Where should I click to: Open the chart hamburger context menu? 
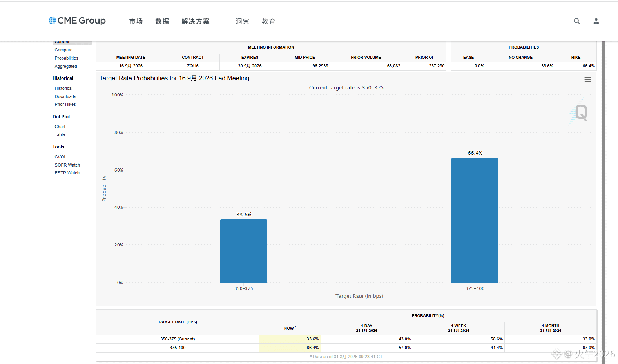[587, 79]
